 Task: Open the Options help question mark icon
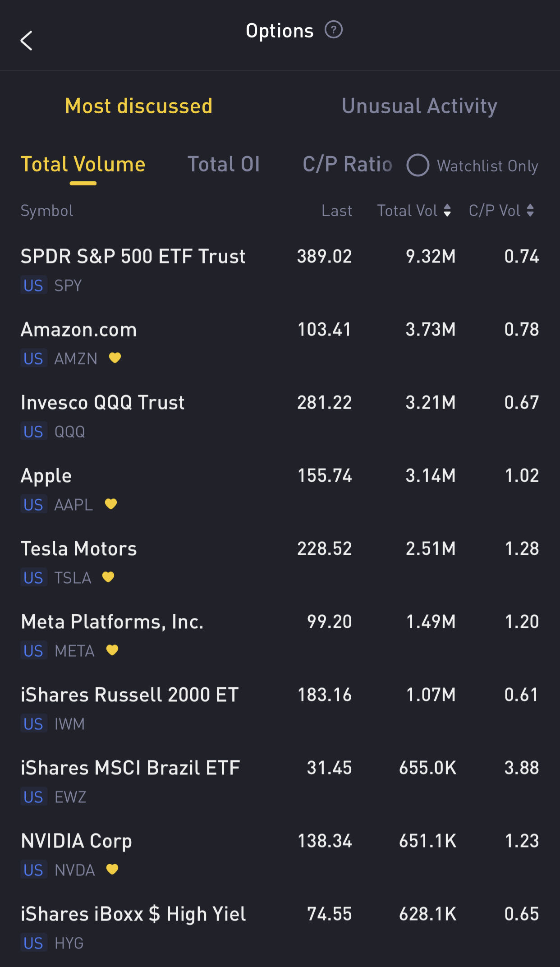[334, 30]
